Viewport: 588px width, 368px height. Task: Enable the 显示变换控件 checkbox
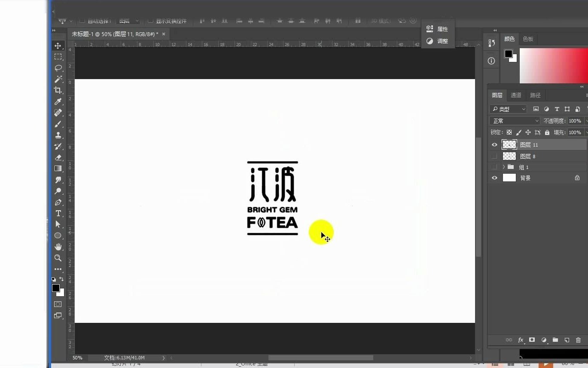click(x=150, y=21)
